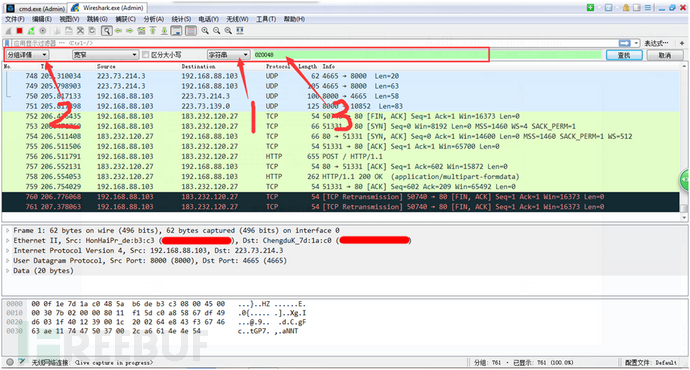The width and height of the screenshot is (690, 370).
Task: Go back in packet history
Action: [118, 31]
